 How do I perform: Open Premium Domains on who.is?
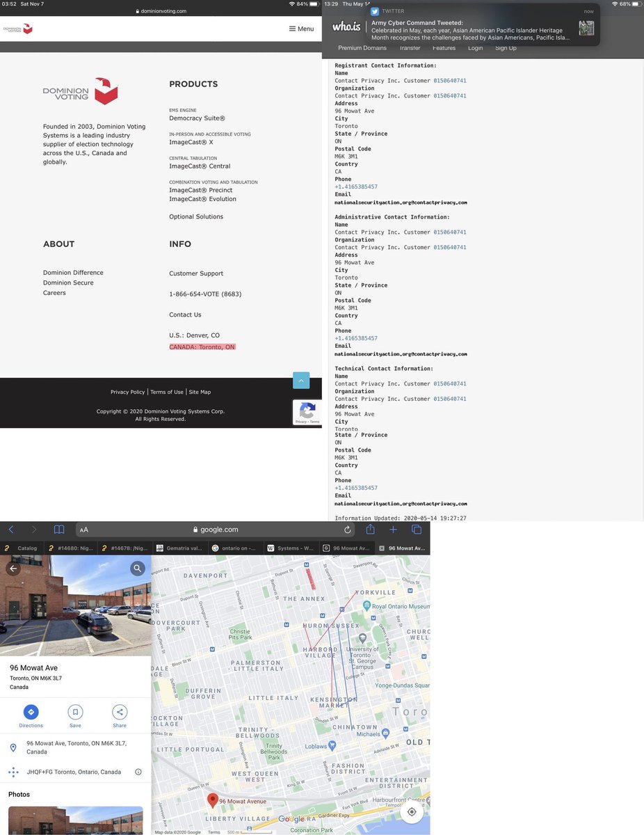[x=362, y=48]
